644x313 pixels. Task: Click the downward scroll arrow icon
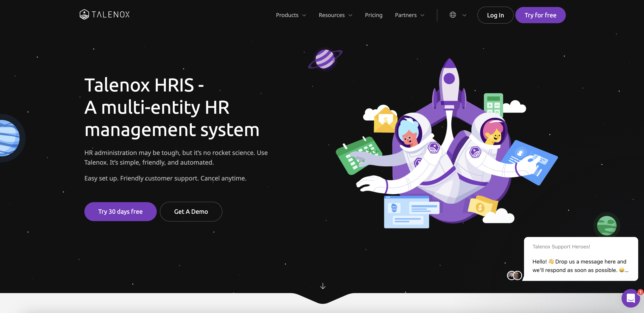[323, 286]
